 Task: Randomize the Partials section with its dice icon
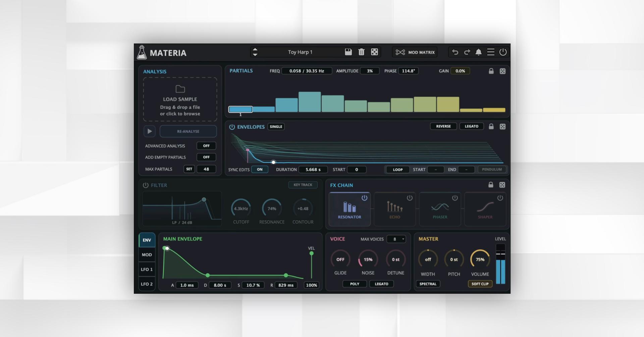tap(502, 71)
